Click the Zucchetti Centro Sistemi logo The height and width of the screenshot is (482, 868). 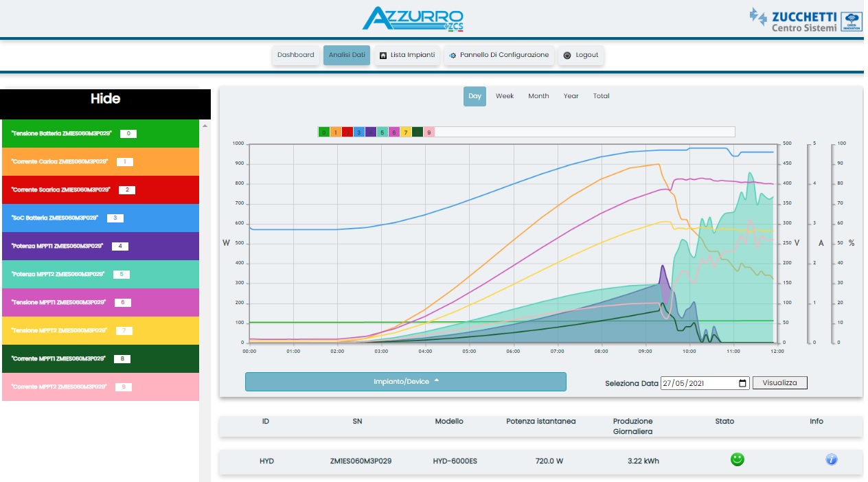click(806, 20)
